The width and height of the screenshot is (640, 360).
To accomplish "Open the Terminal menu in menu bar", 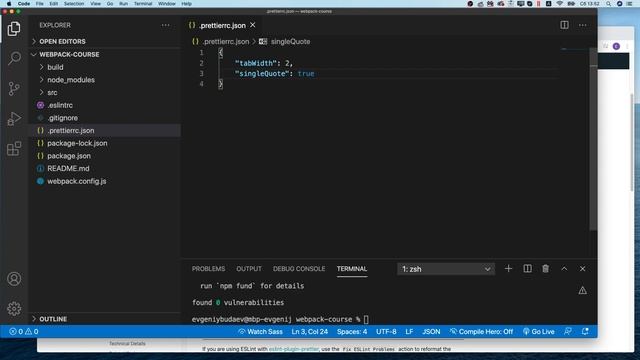I will click(143, 4).
